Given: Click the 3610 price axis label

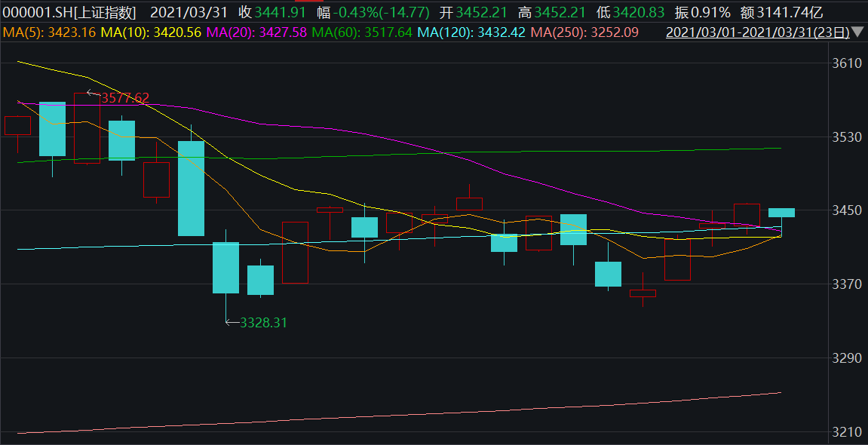Looking at the screenshot, I should pos(846,63).
